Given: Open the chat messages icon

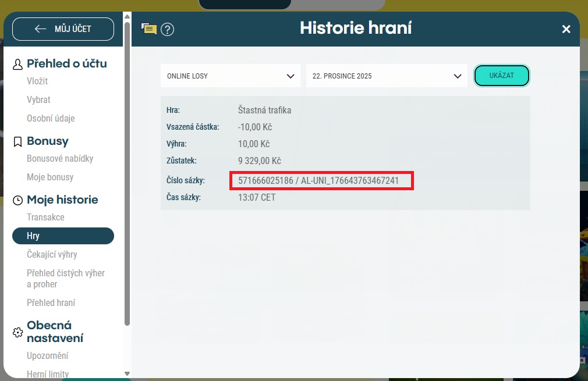Looking at the screenshot, I should (149, 29).
